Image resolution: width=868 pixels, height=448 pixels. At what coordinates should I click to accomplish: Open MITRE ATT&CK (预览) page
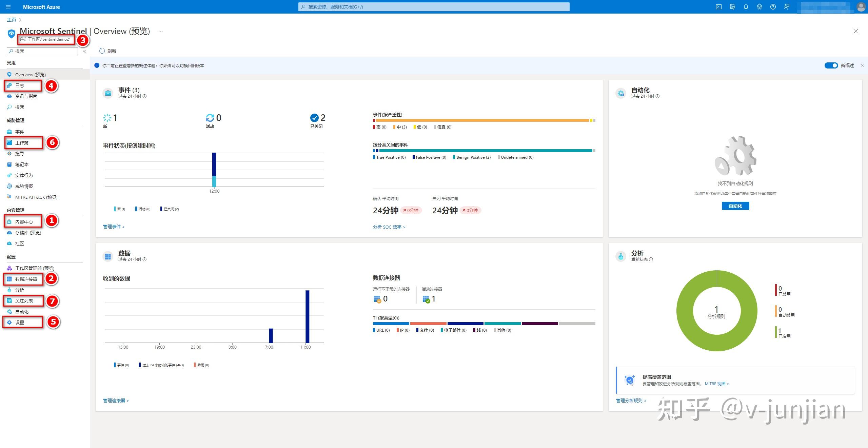pyautogui.click(x=36, y=197)
